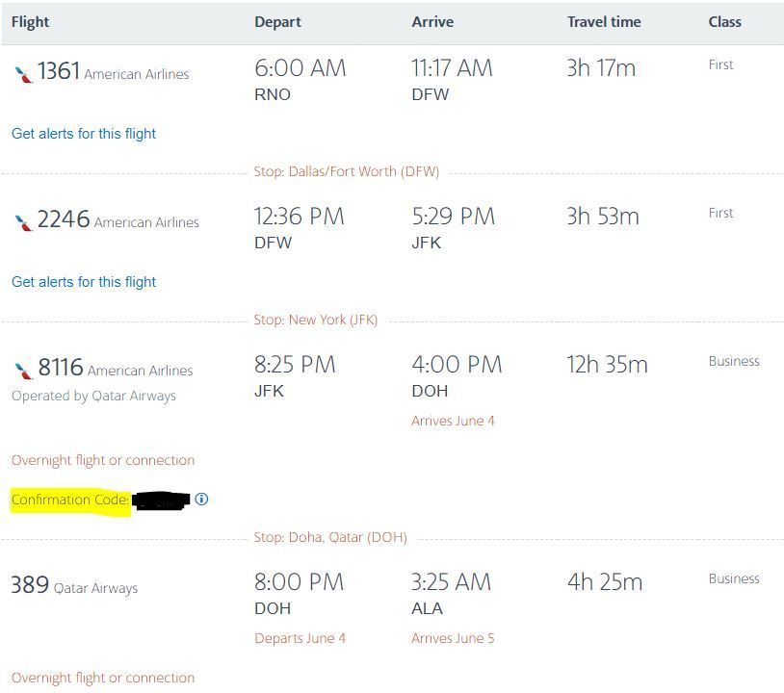Image resolution: width=784 pixels, height=693 pixels.
Task: Click Qatar Airways flight 389
Action: (30, 585)
